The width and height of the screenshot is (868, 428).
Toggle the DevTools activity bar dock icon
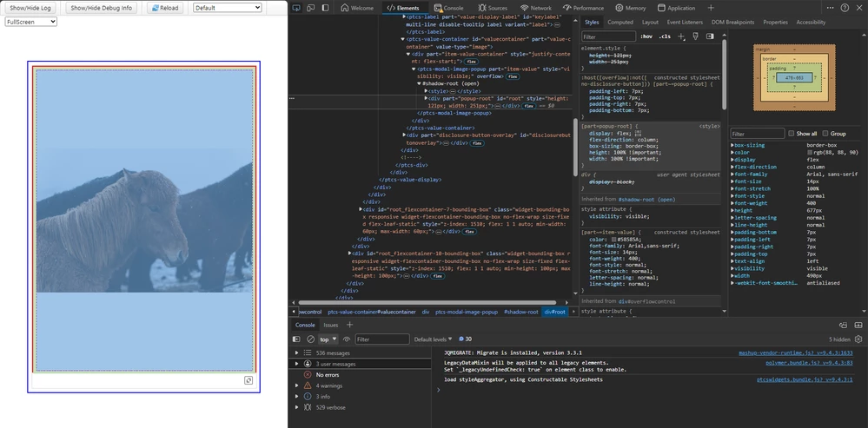tap(325, 8)
